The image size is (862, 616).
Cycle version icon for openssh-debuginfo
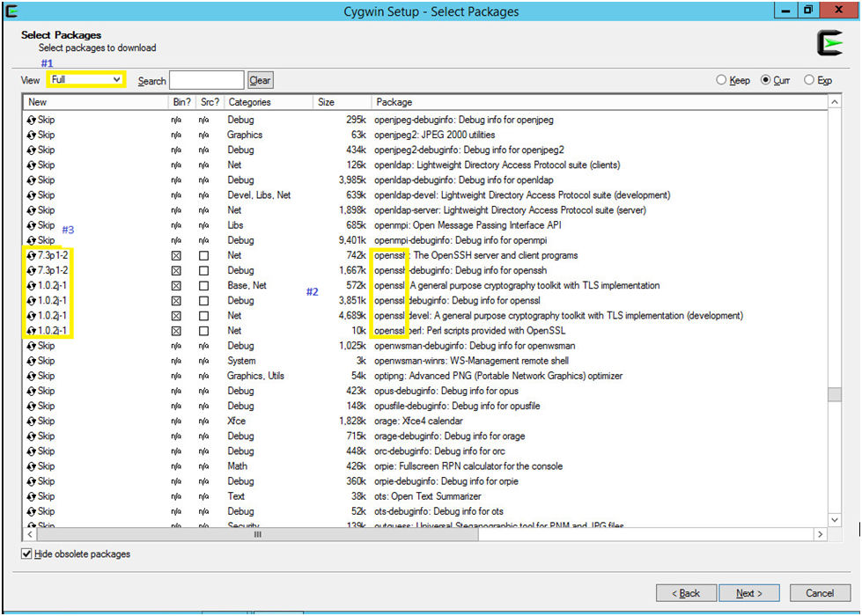tap(32, 270)
